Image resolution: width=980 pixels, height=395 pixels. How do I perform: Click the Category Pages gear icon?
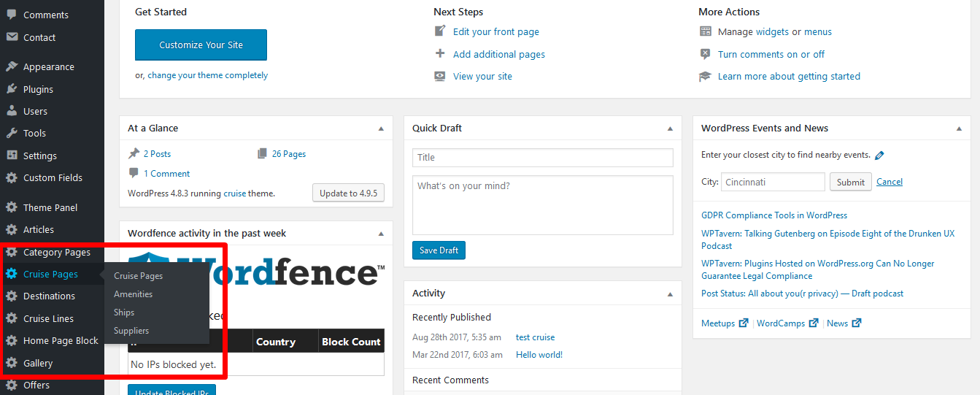coord(12,252)
